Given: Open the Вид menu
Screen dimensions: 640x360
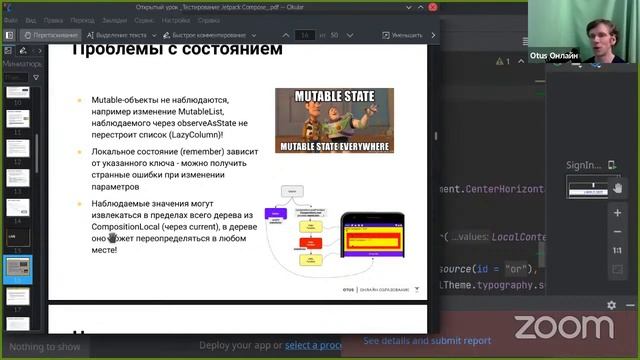Looking at the screenshot, I should coord(31,20).
